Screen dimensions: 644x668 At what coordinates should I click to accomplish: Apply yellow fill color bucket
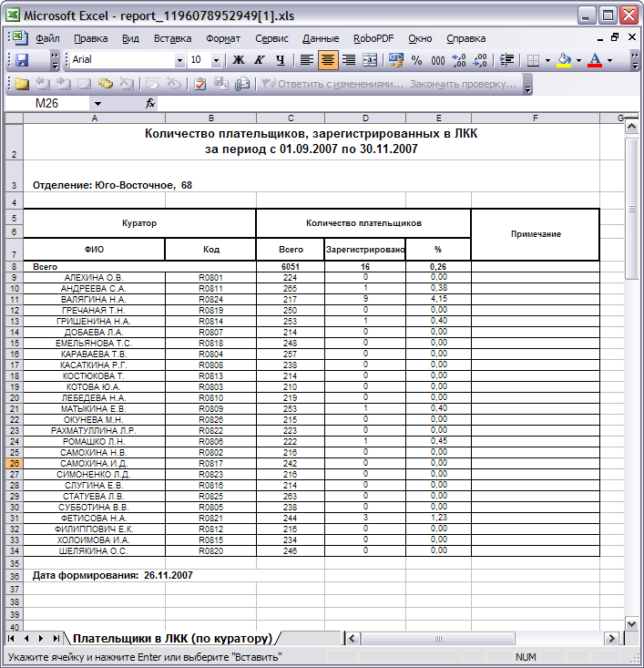click(565, 60)
